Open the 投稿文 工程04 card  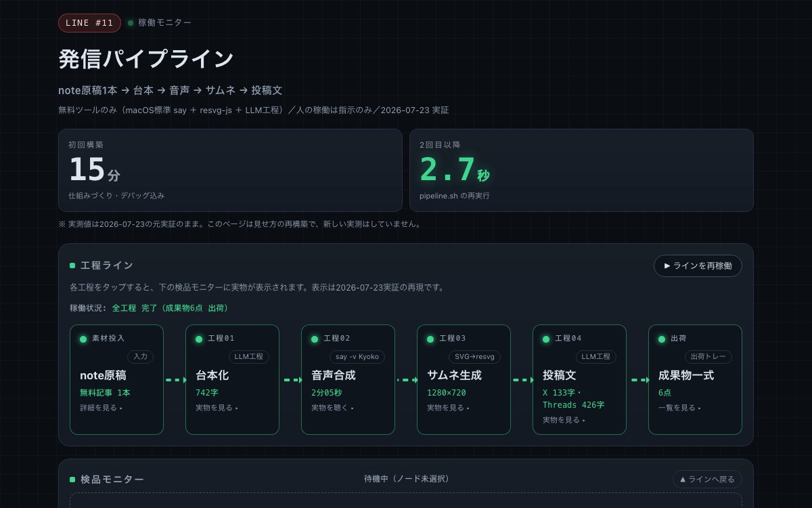click(579, 379)
